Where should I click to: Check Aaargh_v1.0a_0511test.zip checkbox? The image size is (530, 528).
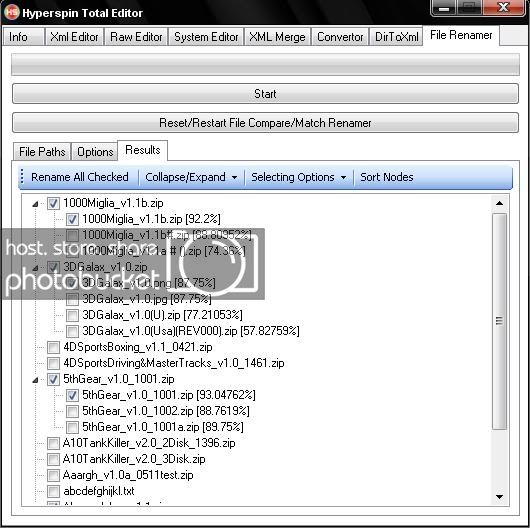coord(53,475)
